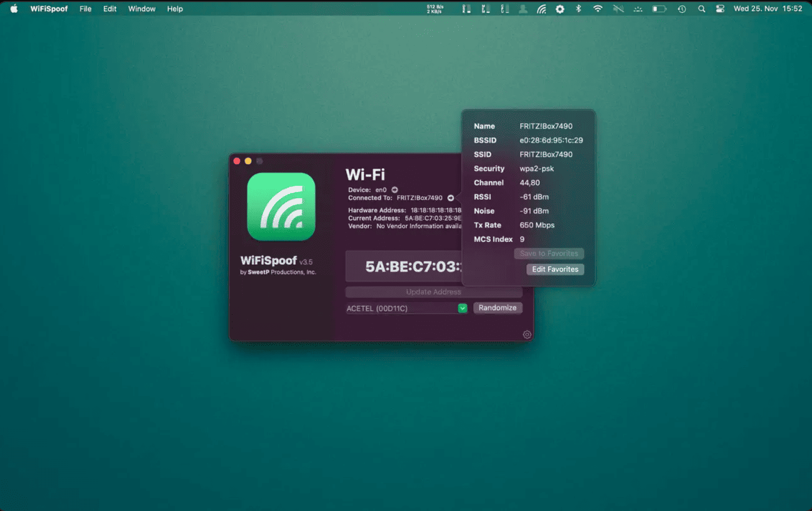Viewport: 812px width, 511px height.
Task: Click the green WiFiSpoof app logo
Action: pyautogui.click(x=281, y=206)
